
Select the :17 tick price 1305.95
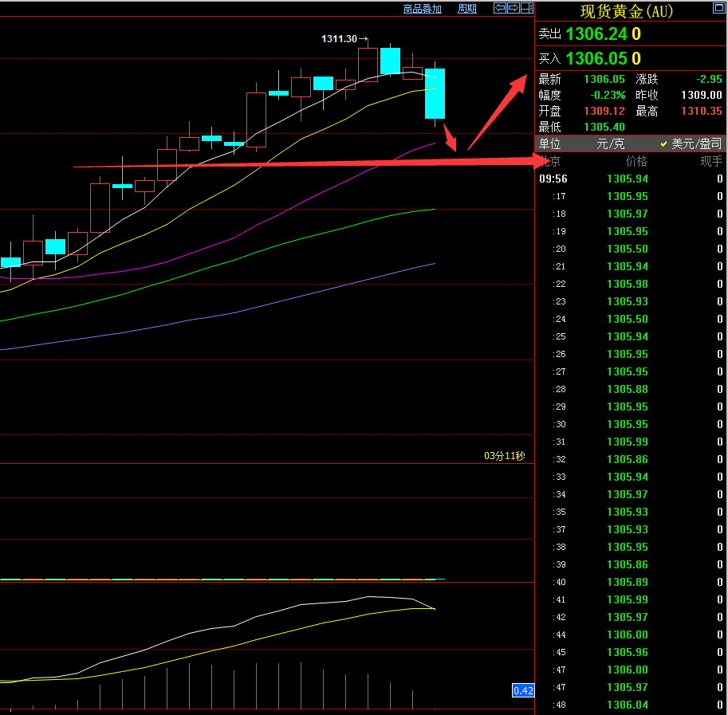coord(628,196)
